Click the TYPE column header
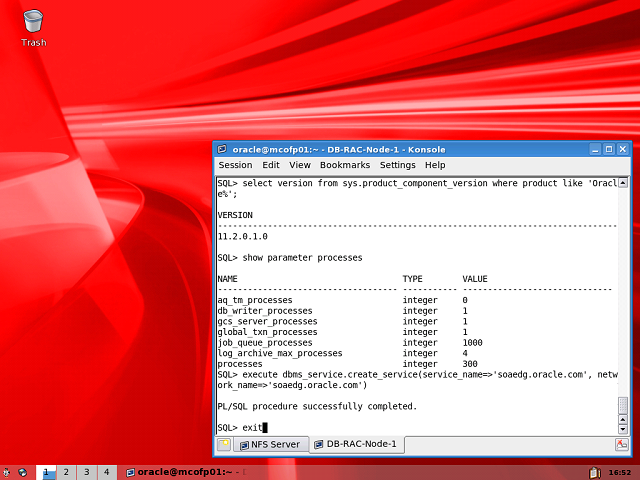Image resolution: width=640 pixels, height=480 pixels. coord(412,279)
